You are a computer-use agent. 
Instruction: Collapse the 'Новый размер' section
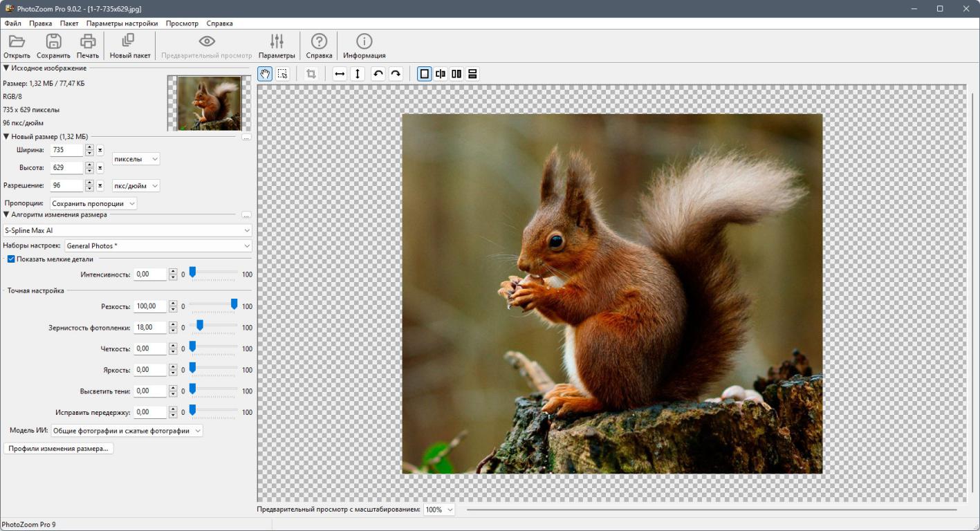click(6, 136)
